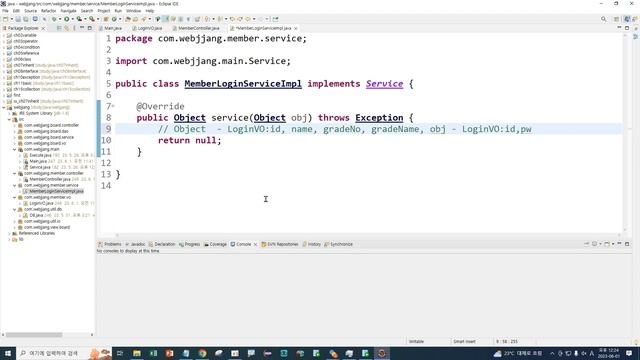Open the Navigate menu

[x=68, y=11]
